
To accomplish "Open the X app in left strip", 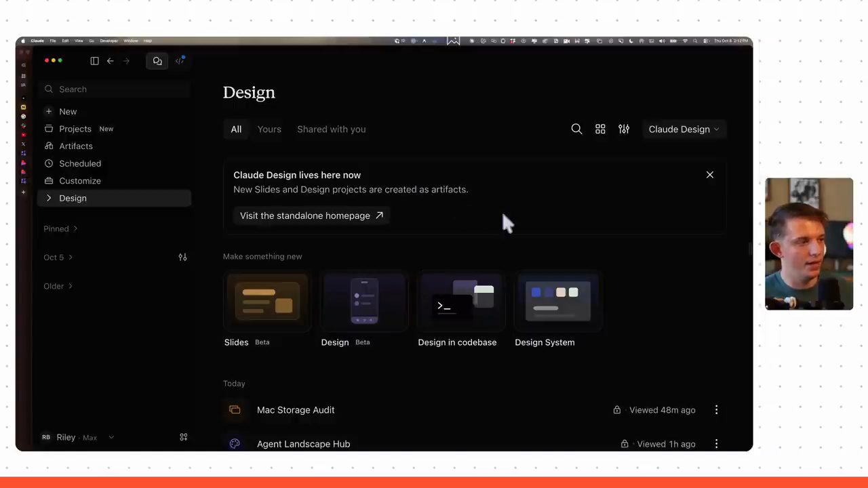I will click(x=23, y=144).
